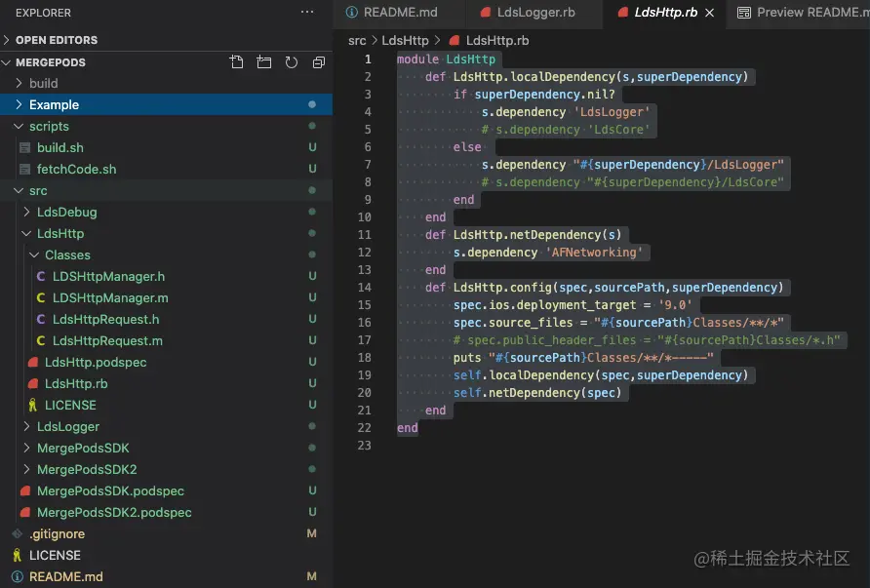
Task: Click line number 23 in gutter
Action: tap(364, 446)
